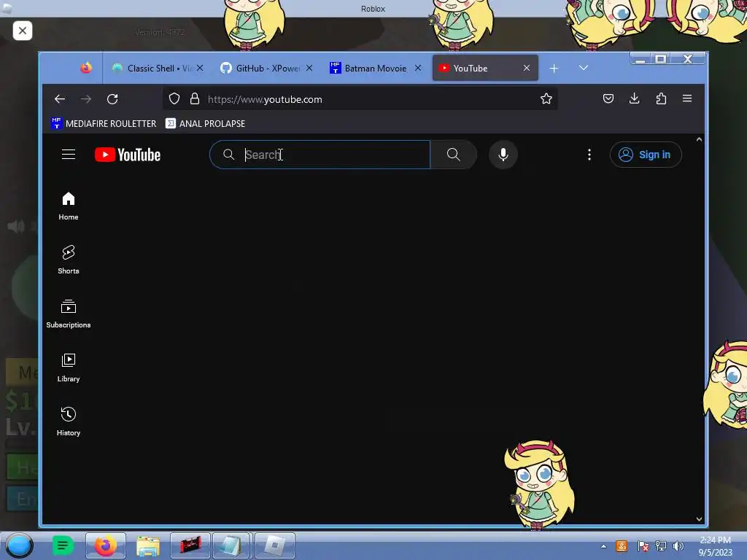Reload the current page
The width and height of the screenshot is (747, 560).
112,99
